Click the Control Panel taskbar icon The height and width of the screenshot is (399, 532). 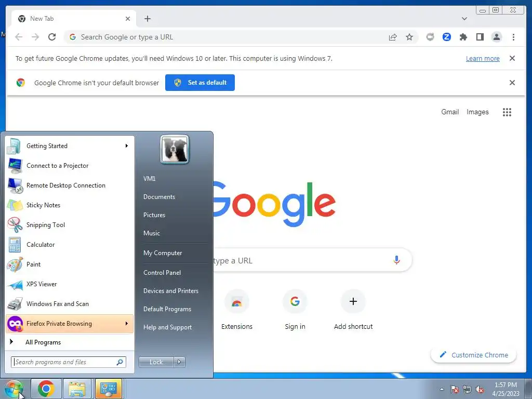[x=109, y=389]
